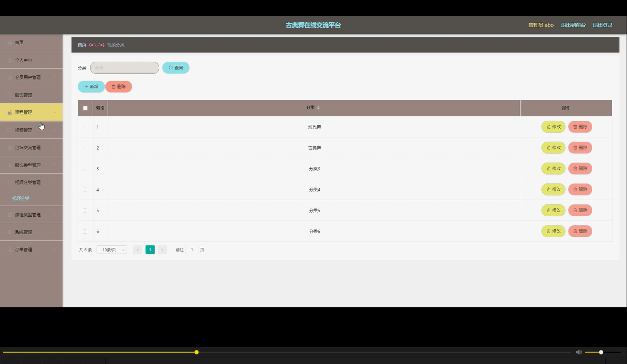Click the batch 删除 button above table
Image resolution: width=627 pixels, height=364 pixels.
(119, 86)
